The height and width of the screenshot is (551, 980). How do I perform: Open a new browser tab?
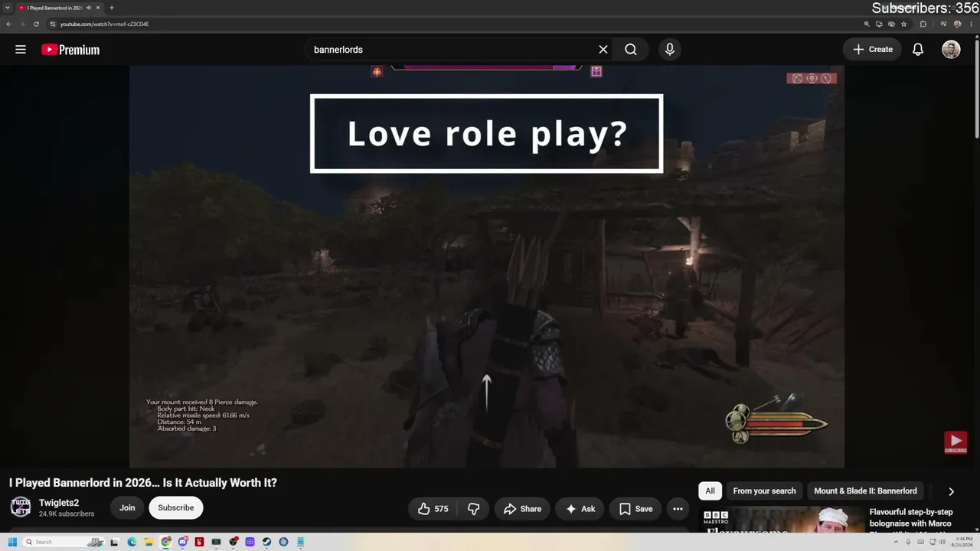click(x=112, y=8)
